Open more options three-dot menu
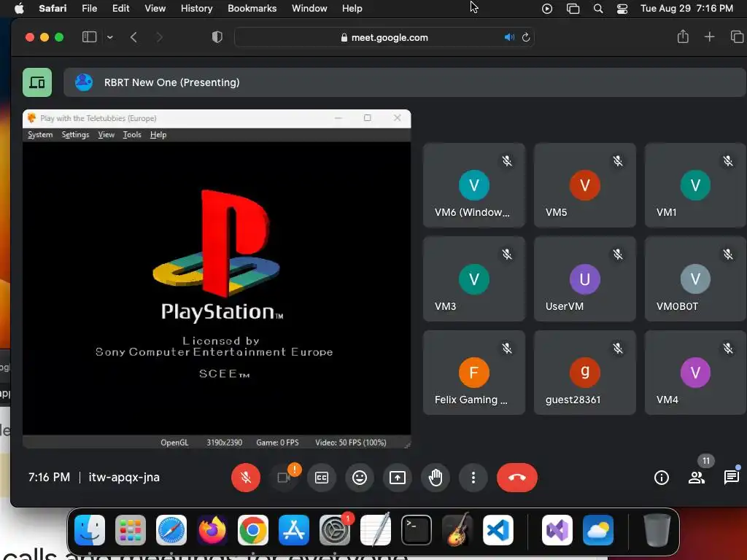Image resolution: width=747 pixels, height=560 pixels. (x=473, y=477)
